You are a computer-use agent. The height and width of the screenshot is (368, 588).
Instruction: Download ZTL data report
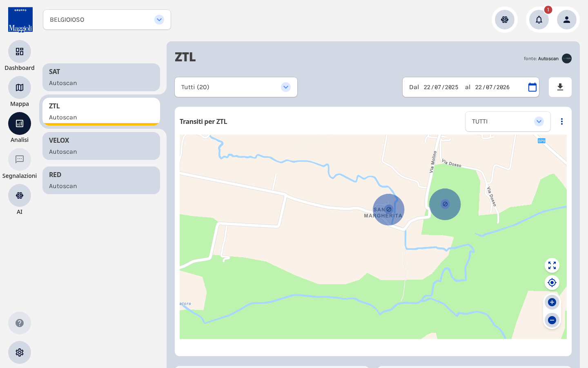click(x=560, y=87)
